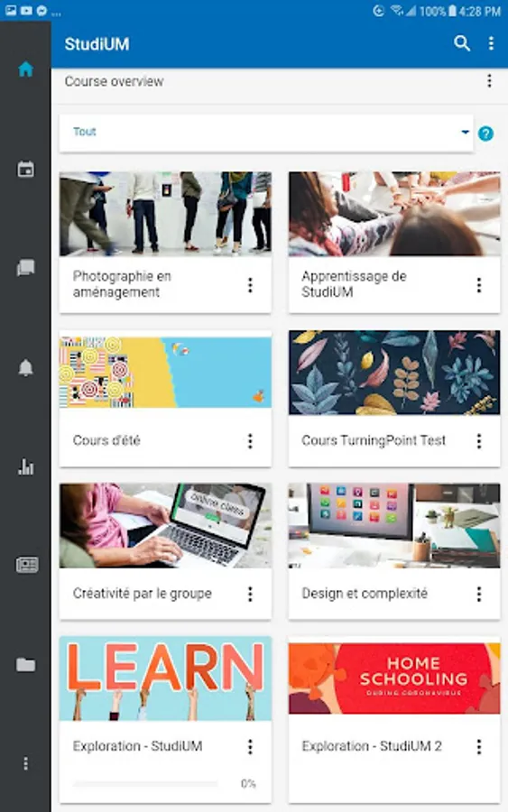Image resolution: width=508 pixels, height=812 pixels.
Task: Expand the Tout course filter dropdown
Action: pyautogui.click(x=266, y=133)
